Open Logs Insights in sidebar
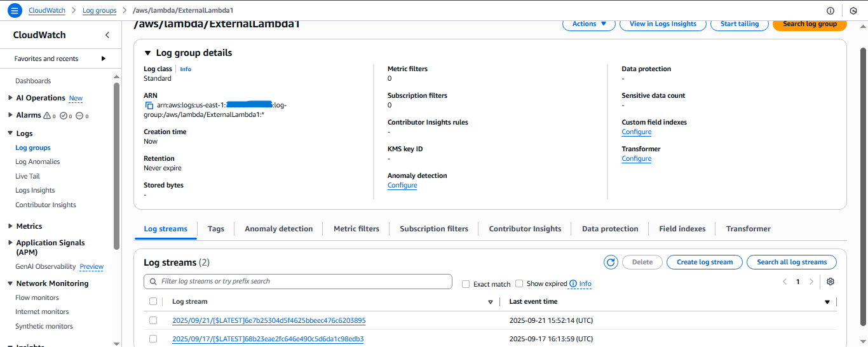 coord(35,191)
